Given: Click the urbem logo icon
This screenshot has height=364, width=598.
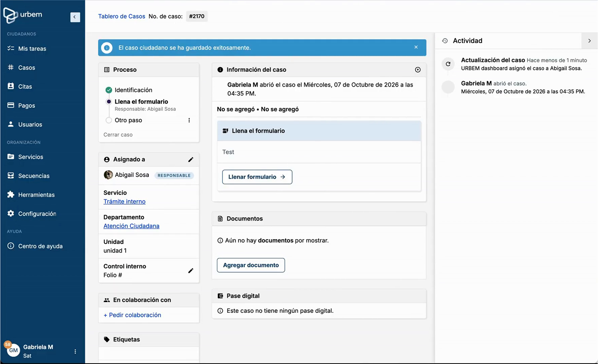Looking at the screenshot, I should point(10,15).
